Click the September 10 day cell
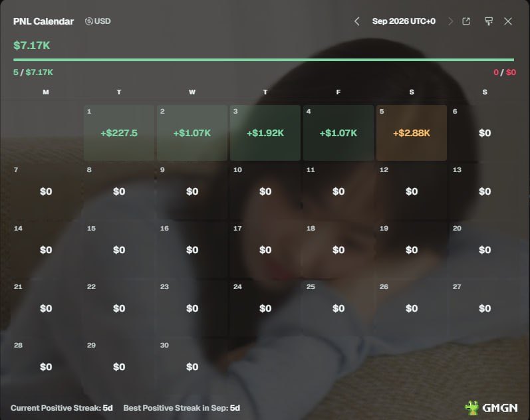This screenshot has height=420, width=530. pyautogui.click(x=265, y=191)
